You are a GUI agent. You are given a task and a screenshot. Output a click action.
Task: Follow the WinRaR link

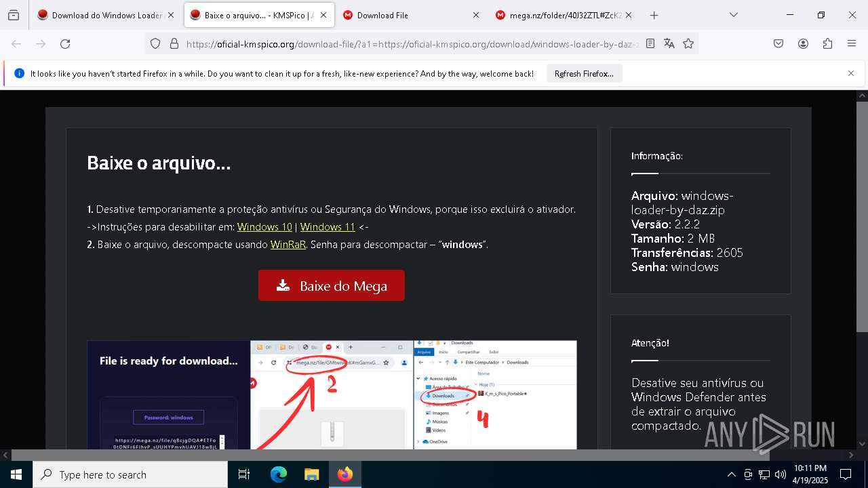(x=288, y=245)
